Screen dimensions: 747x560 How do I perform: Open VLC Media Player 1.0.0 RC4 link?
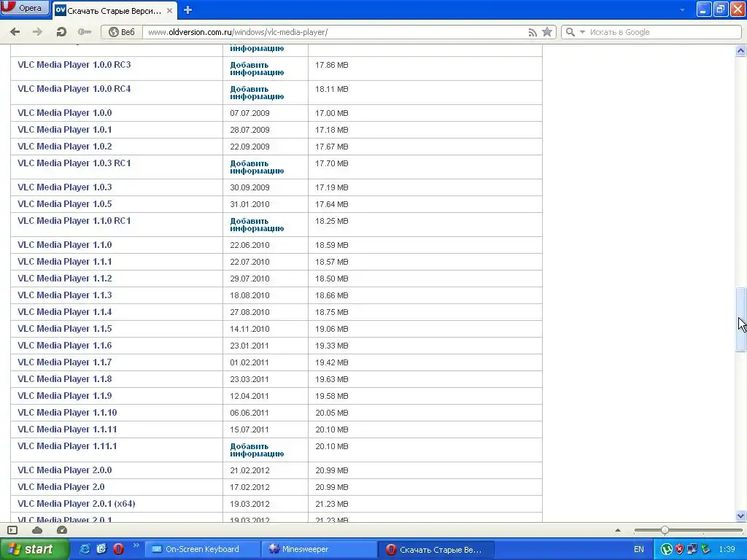[74, 88]
